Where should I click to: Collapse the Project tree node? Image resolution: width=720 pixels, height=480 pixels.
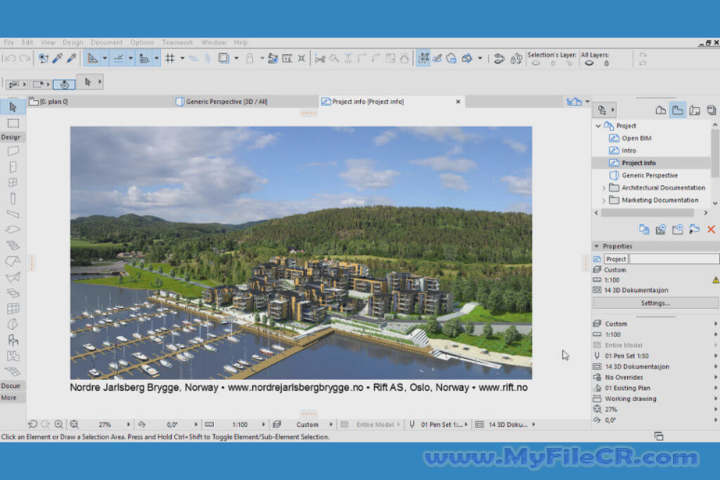click(x=598, y=125)
